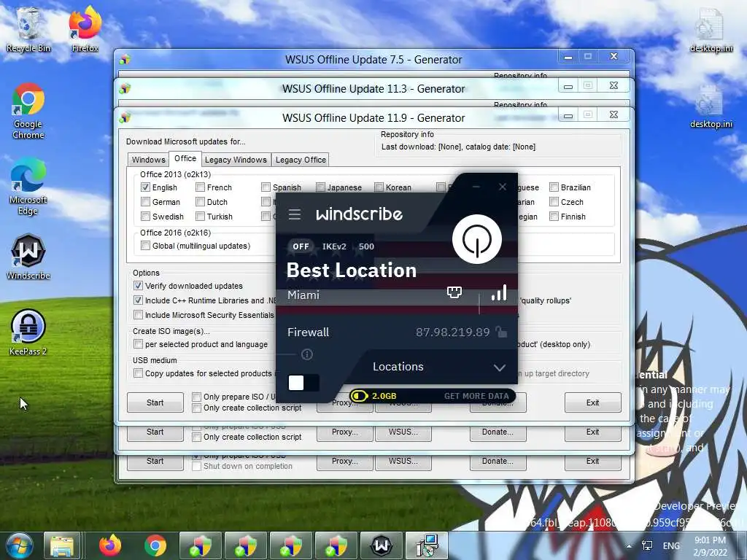Image resolution: width=747 pixels, height=560 pixels.
Task: Switch to the Legacy Office tab
Action: 301,160
